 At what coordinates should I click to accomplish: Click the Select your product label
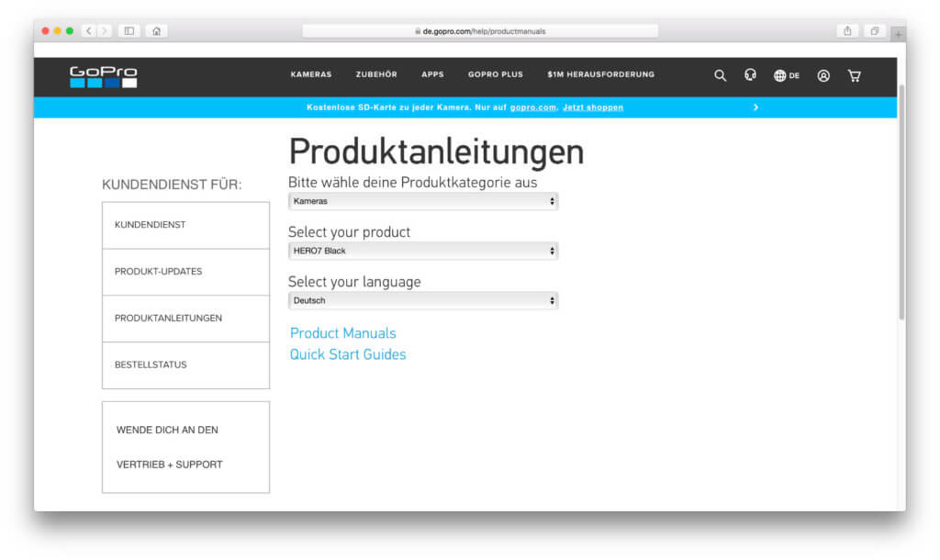coord(349,232)
